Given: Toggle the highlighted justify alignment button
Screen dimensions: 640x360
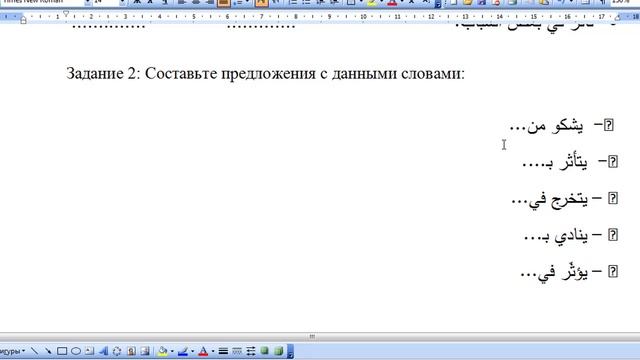Looking at the screenshot, I should 223,3.
